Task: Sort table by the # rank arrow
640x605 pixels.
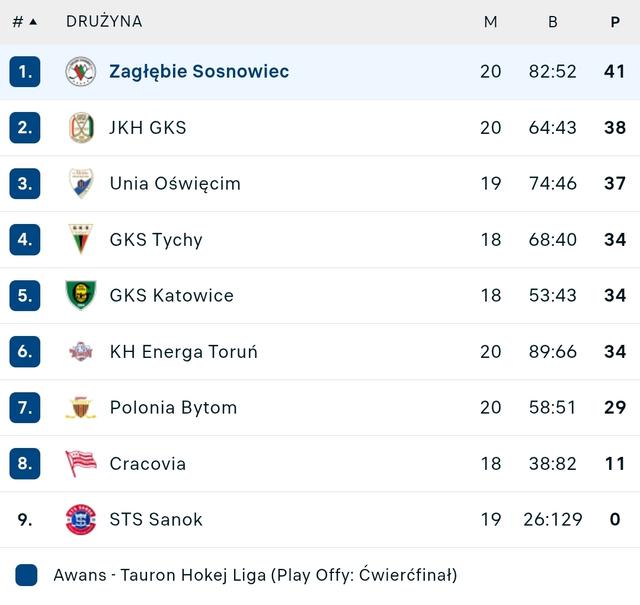Action: (x=32, y=22)
